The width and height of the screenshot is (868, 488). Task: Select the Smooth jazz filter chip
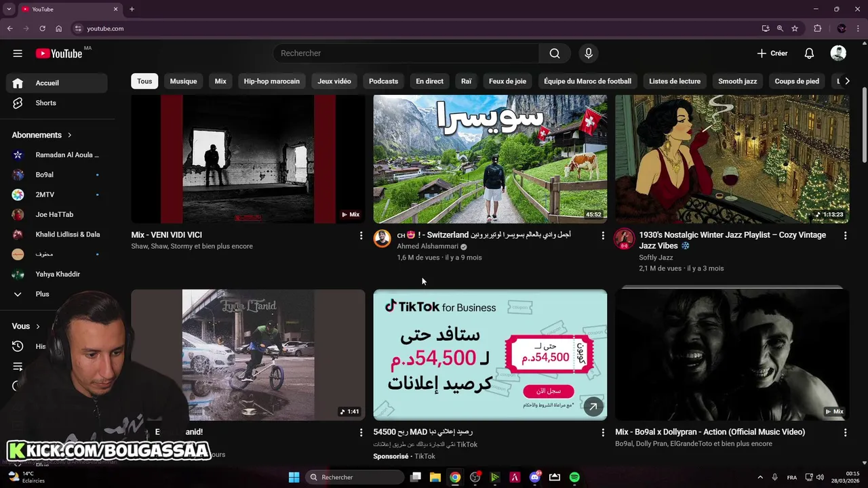click(x=737, y=81)
